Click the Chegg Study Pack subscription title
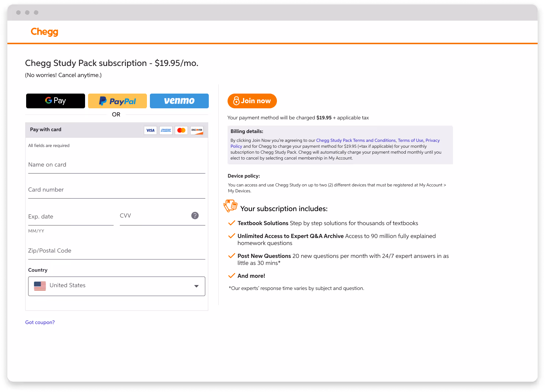This screenshot has width=545, height=392. [x=112, y=63]
